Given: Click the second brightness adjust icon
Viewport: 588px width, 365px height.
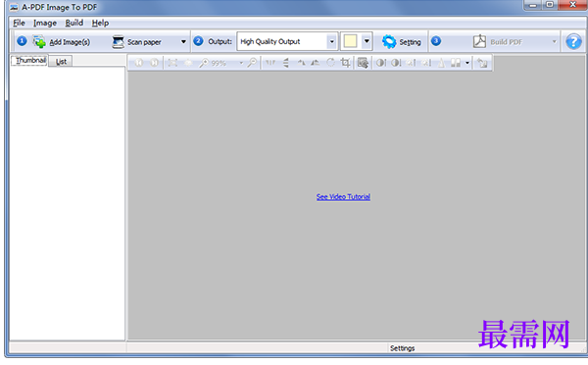Looking at the screenshot, I should [426, 63].
